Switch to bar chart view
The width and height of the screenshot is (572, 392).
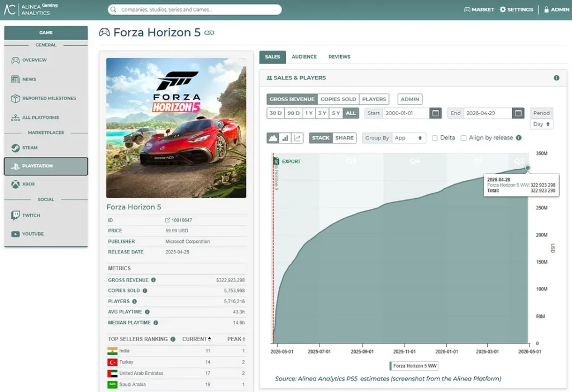pos(285,138)
